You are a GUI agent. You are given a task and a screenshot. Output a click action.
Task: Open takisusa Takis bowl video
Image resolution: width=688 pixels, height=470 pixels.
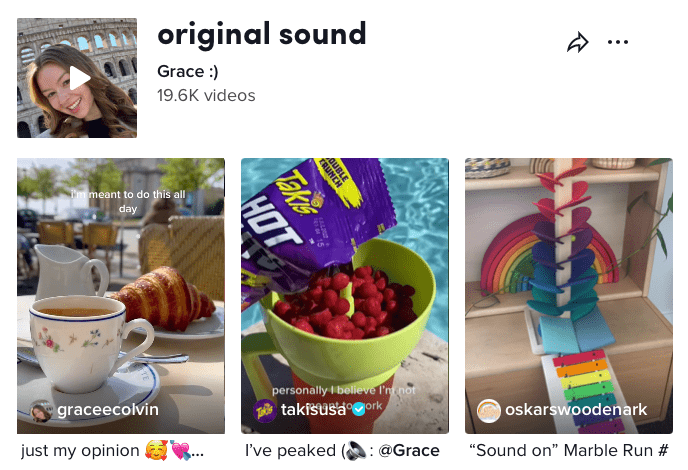(345, 296)
